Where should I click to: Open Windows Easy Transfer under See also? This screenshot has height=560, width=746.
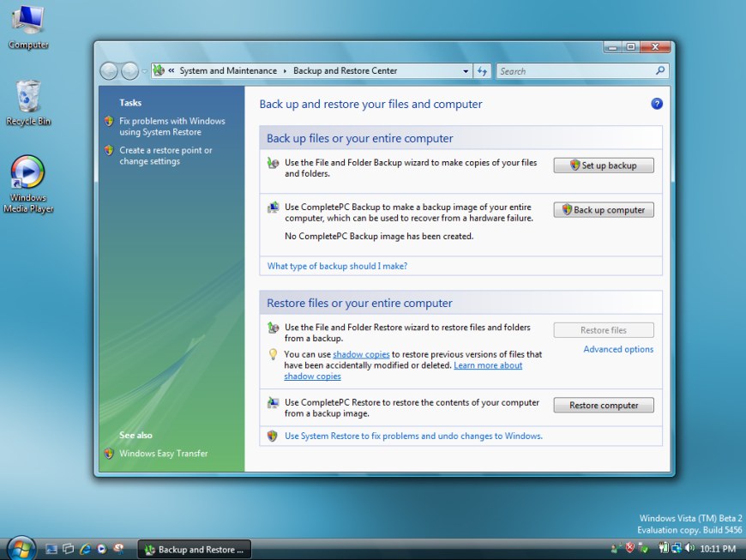(164, 454)
